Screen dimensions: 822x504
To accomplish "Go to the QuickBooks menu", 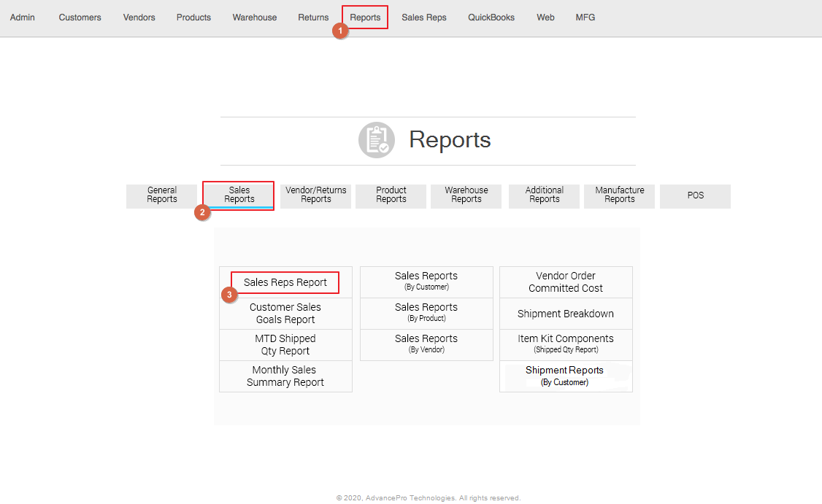I will coord(491,18).
